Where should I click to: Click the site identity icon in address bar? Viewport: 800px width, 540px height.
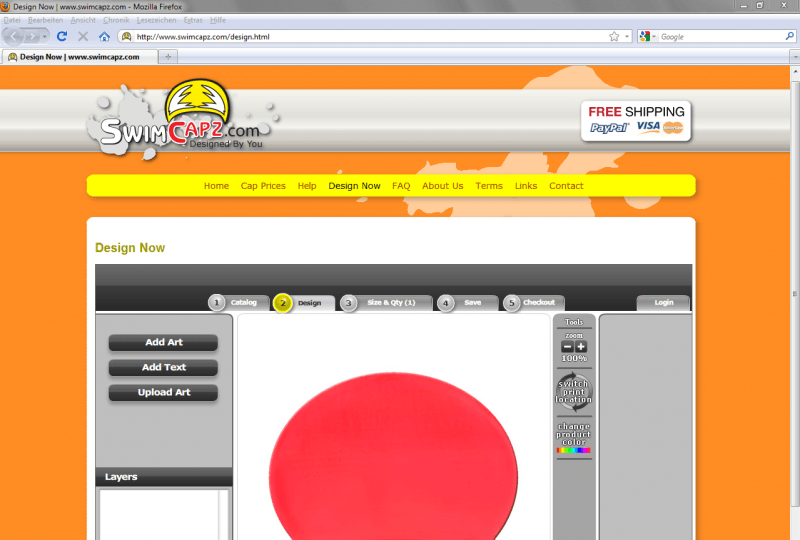click(127, 37)
